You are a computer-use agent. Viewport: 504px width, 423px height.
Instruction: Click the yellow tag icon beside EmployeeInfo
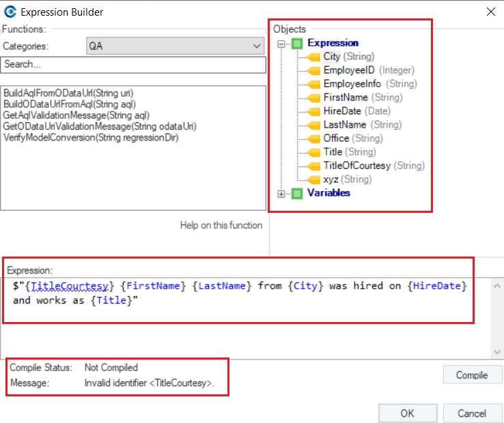pos(313,84)
